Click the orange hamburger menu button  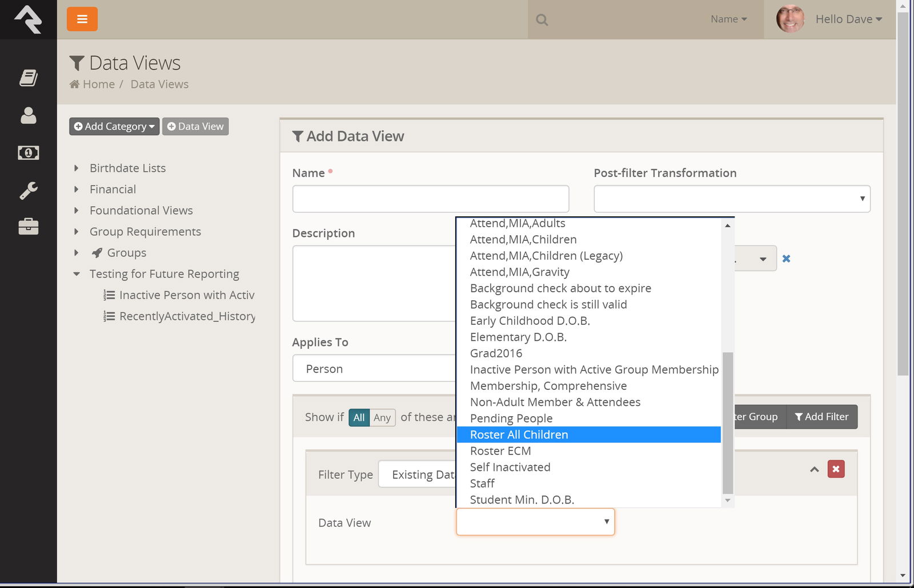[x=82, y=19]
